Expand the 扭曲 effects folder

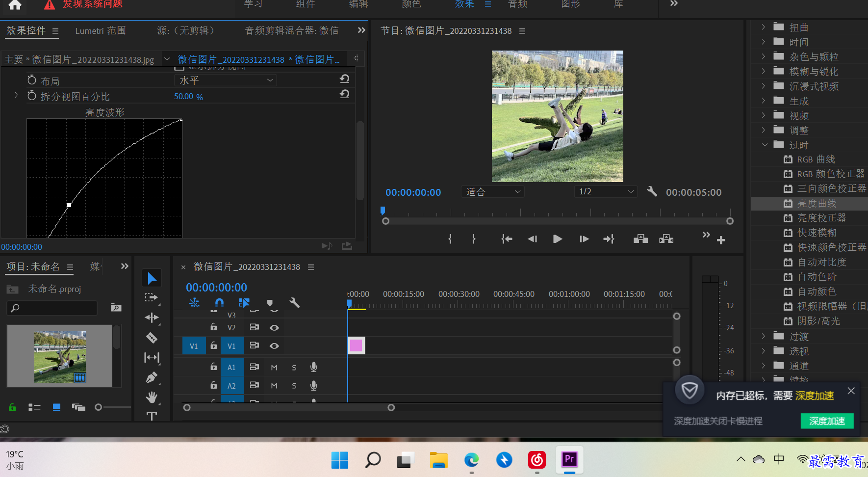(764, 27)
